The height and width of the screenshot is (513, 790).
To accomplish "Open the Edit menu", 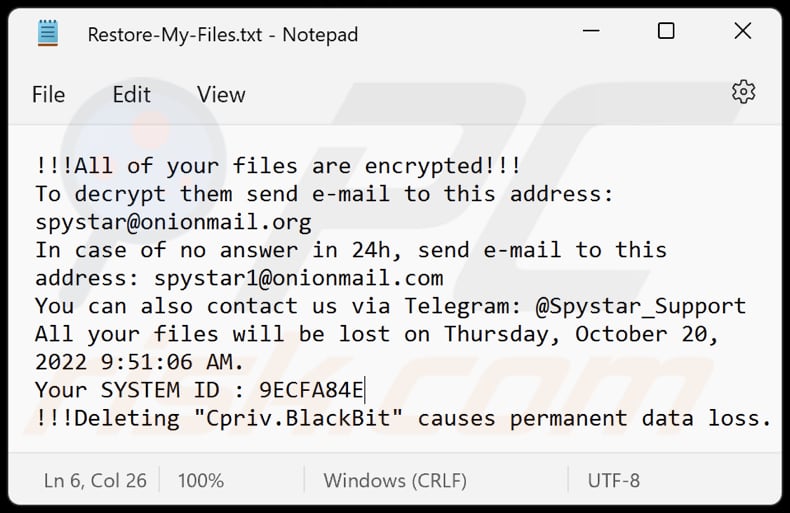I will click(131, 95).
